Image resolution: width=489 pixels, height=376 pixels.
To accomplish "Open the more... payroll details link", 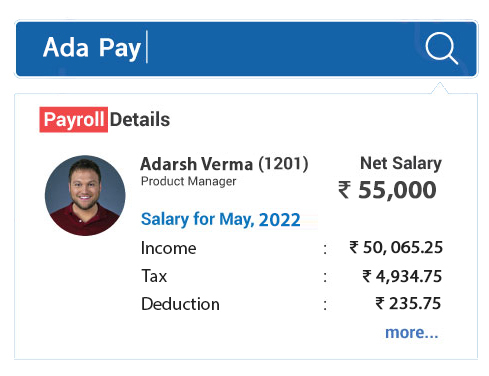I will click(x=411, y=333).
